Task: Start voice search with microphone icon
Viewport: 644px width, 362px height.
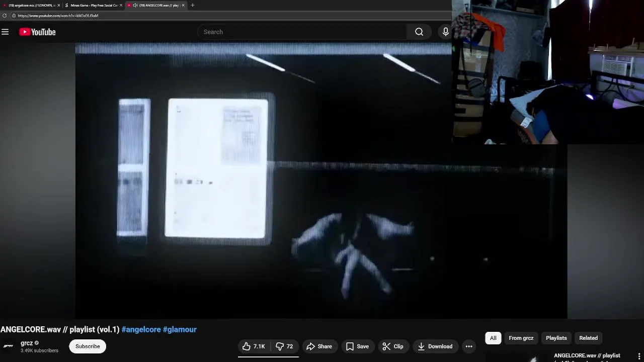Action: coord(445,32)
